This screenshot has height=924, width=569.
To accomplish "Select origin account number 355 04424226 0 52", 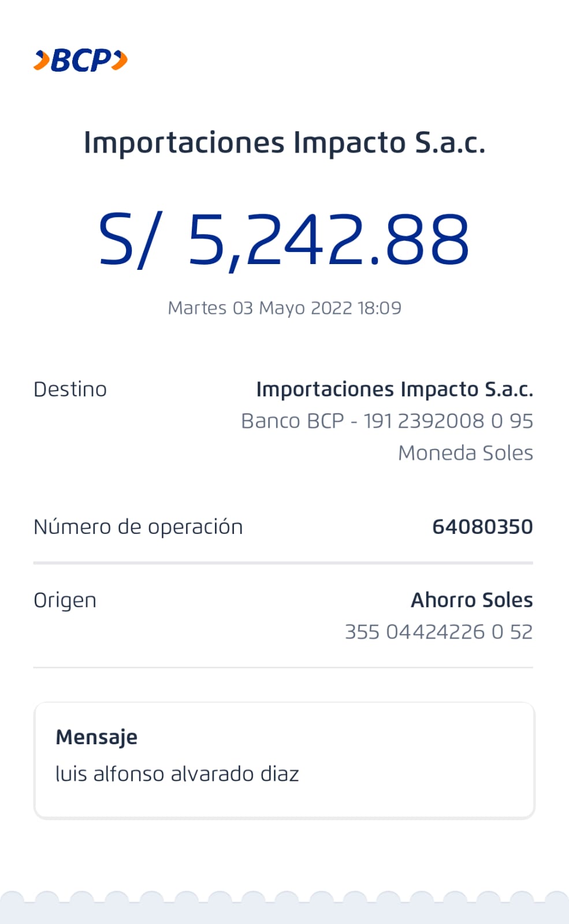I will (x=438, y=632).
